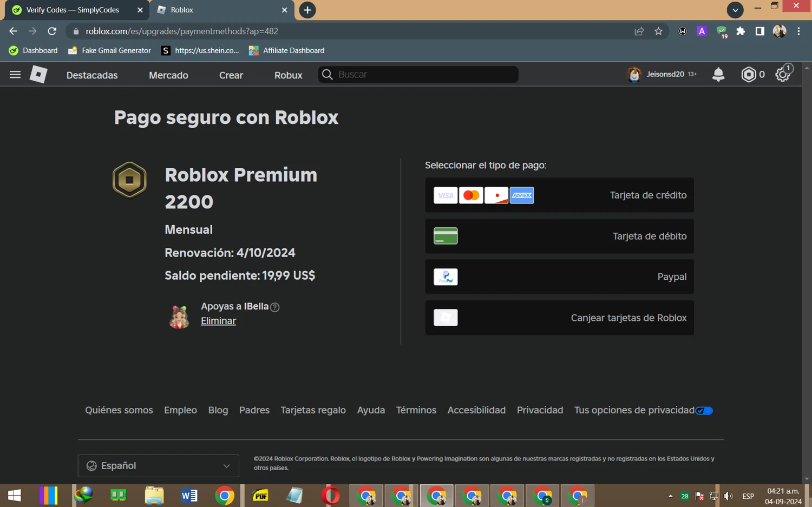Click the green shield extension icon
Image resolution: width=812 pixels, height=507 pixels.
tap(722, 31)
